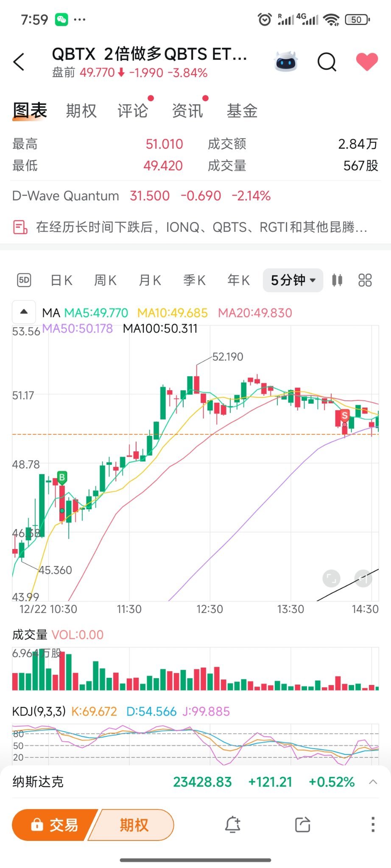The height and width of the screenshot is (868, 391).
Task: Open the robot AI assistant
Action: click(286, 62)
